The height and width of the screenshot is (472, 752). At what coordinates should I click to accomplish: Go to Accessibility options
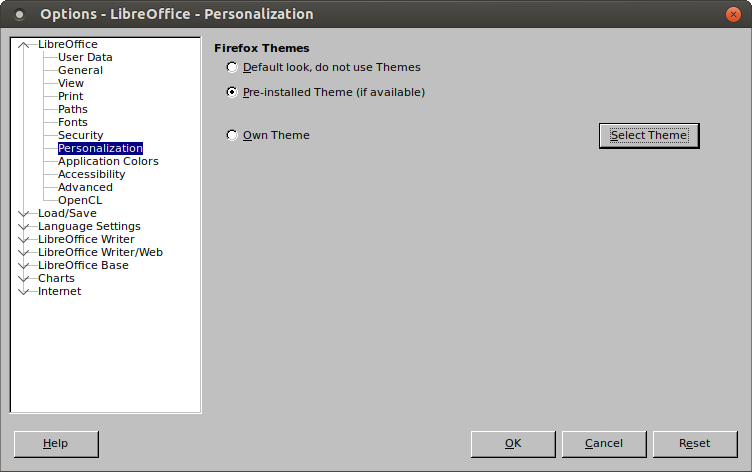92,174
